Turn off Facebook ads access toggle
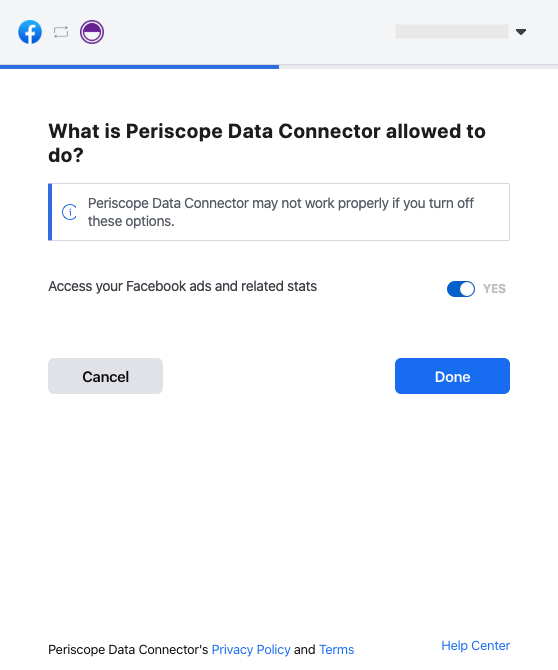Viewport: 558px width, 670px height. tap(461, 289)
